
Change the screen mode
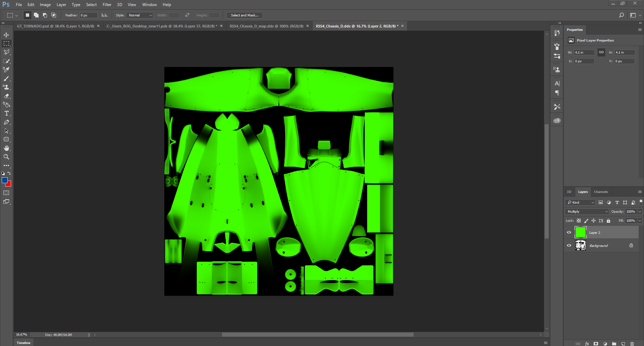click(x=6, y=202)
